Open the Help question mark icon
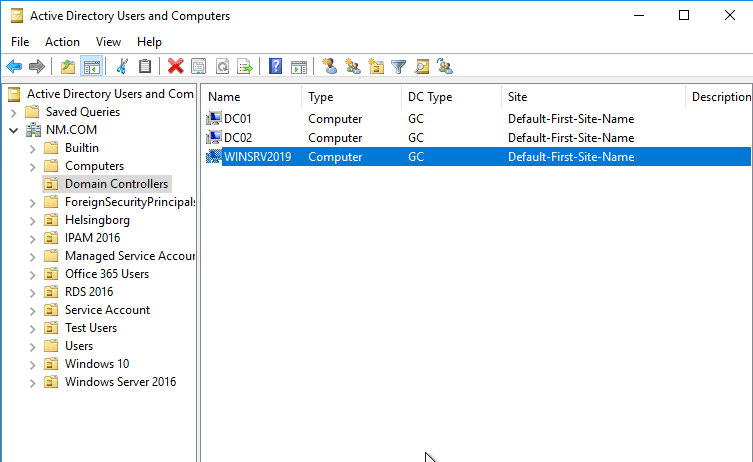The height and width of the screenshot is (462, 753). (275, 66)
